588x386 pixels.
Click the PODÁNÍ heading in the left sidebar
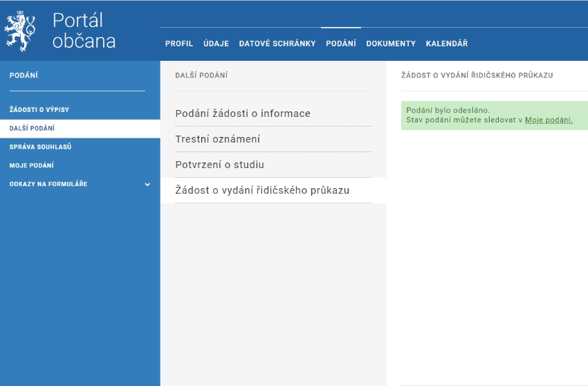(24, 75)
